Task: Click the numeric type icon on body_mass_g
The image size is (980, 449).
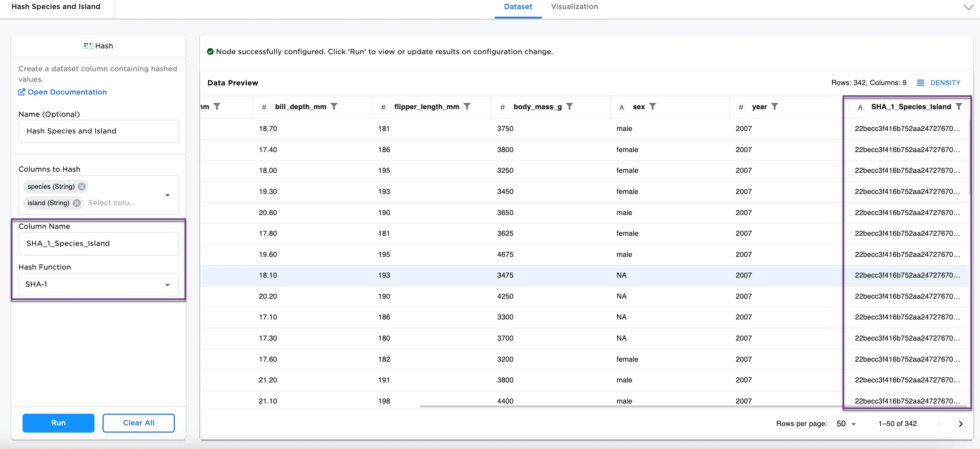Action: click(502, 107)
